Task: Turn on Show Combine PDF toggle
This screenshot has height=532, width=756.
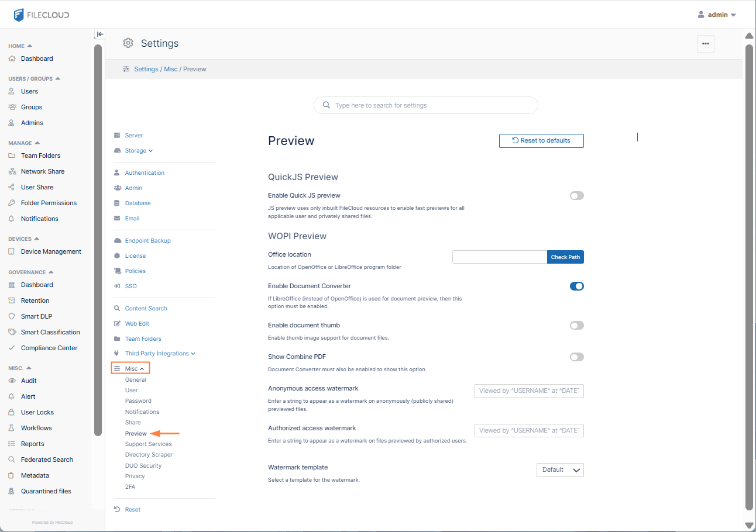Action: (576, 357)
